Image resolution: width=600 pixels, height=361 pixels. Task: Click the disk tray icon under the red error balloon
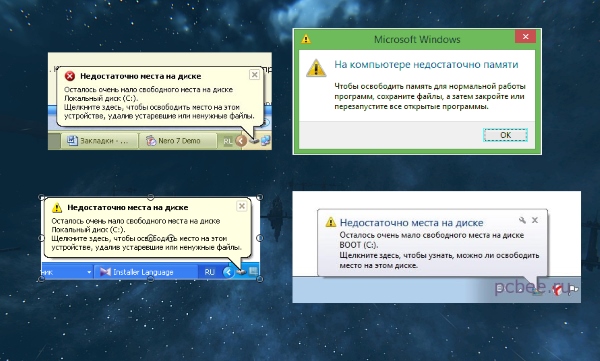(254, 141)
